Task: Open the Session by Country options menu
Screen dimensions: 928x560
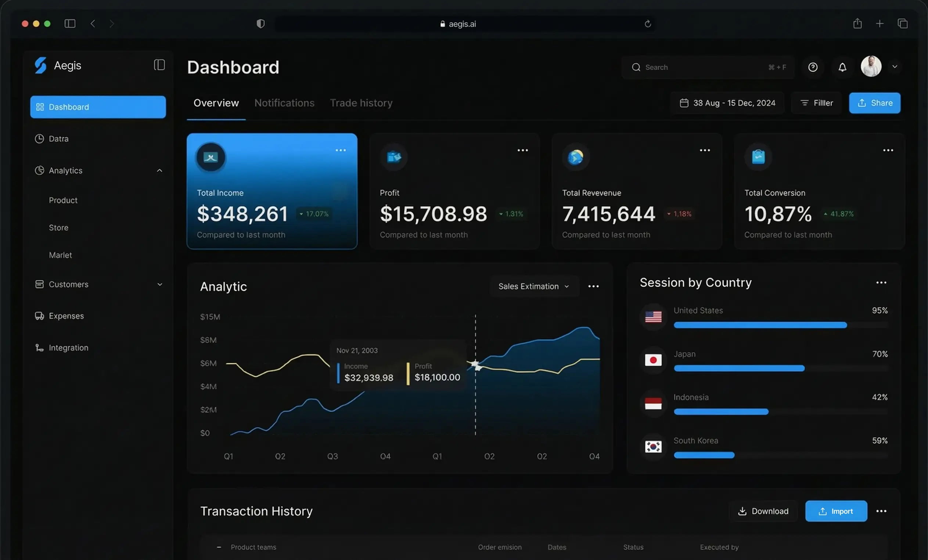Action: (881, 283)
